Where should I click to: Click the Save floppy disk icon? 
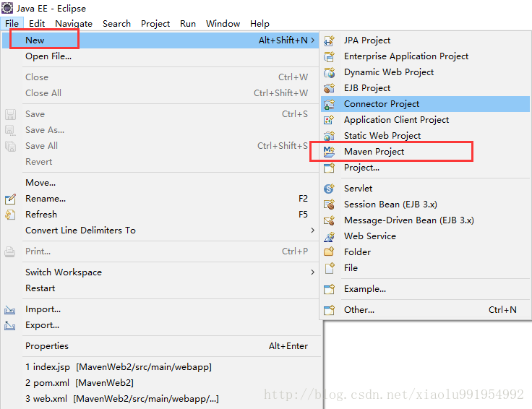(10, 114)
